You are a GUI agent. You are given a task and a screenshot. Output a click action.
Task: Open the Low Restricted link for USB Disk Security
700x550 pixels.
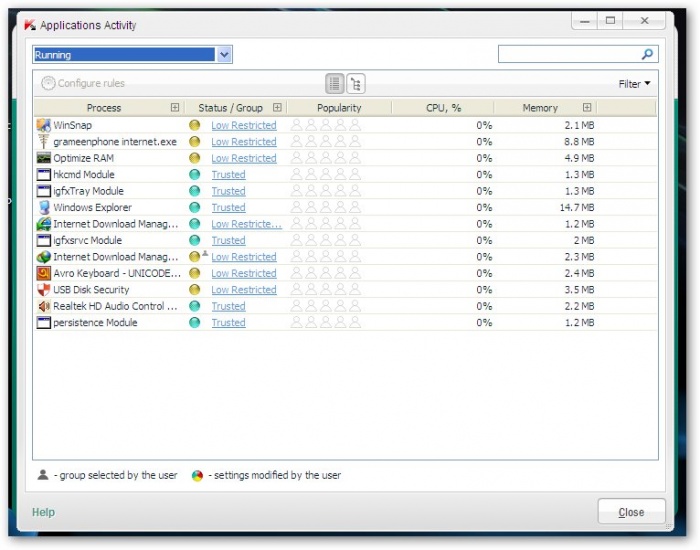(244, 290)
